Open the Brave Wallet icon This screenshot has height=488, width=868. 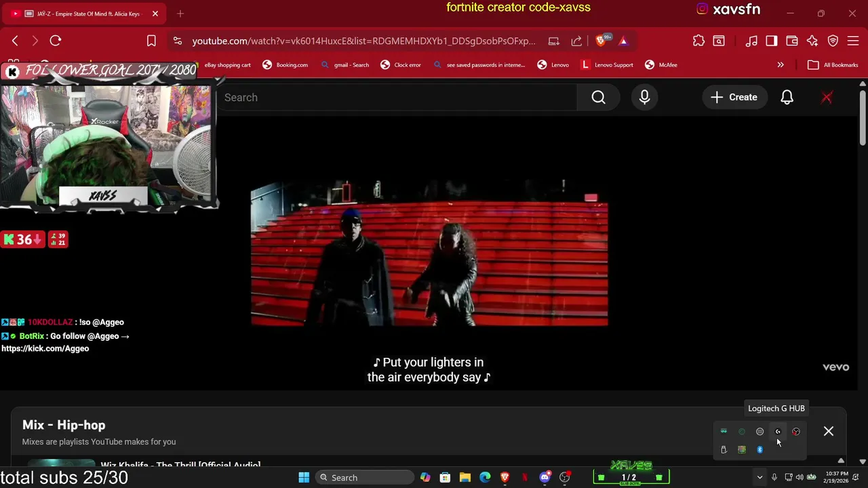pyautogui.click(x=791, y=41)
